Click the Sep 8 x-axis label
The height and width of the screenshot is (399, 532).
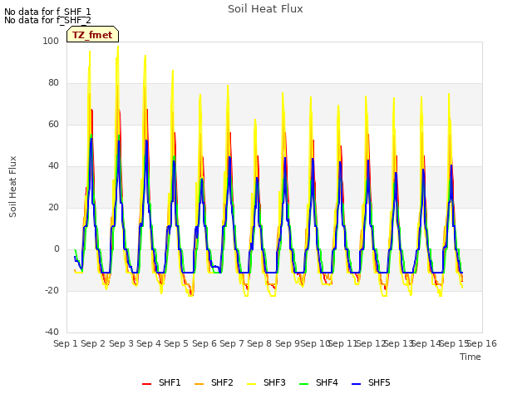(x=259, y=343)
